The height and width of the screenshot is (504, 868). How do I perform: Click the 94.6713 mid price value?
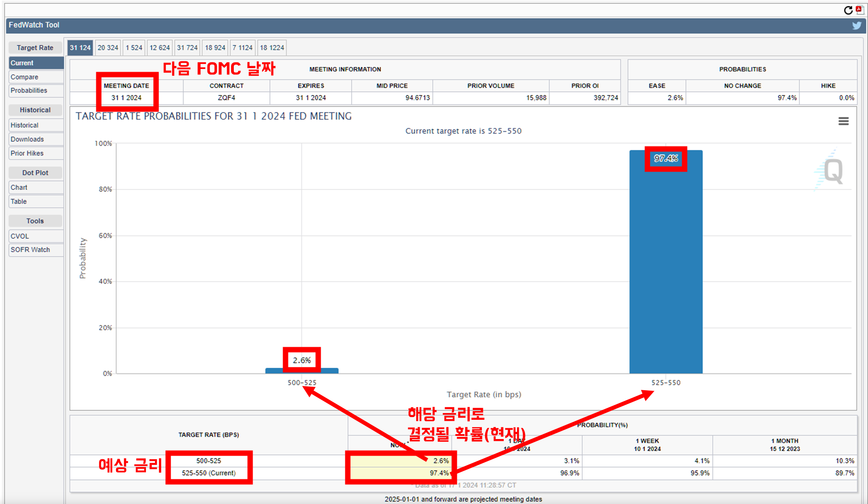[x=417, y=98]
